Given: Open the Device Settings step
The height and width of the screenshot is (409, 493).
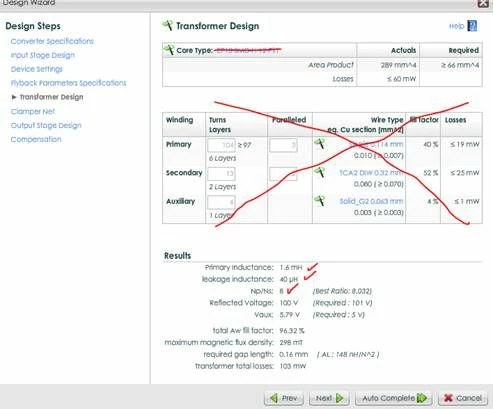Looking at the screenshot, I should 37,69.
